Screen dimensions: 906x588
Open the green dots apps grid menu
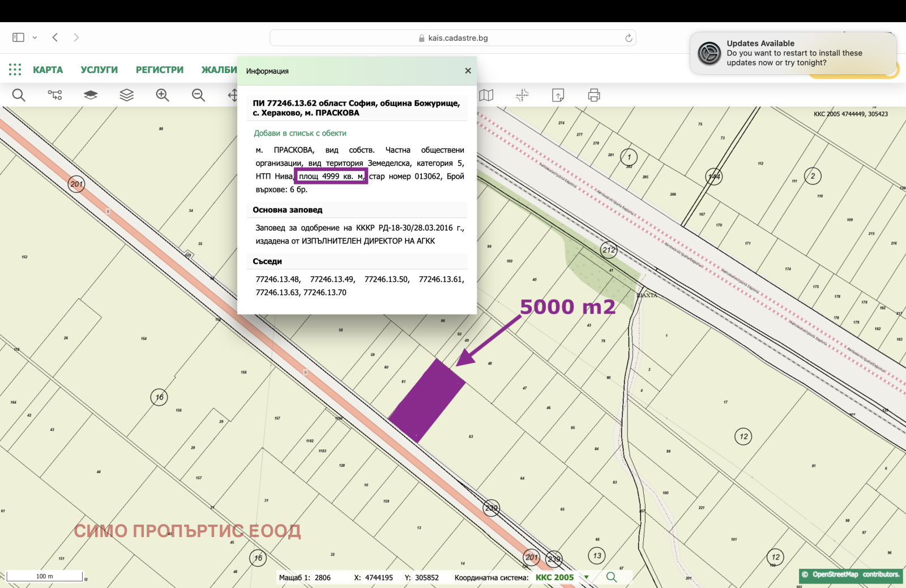point(15,70)
